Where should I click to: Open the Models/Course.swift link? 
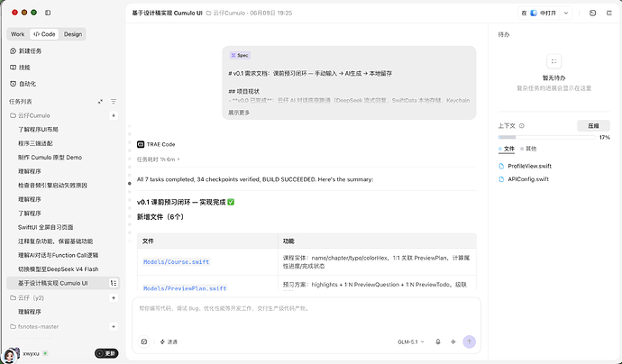point(176,262)
